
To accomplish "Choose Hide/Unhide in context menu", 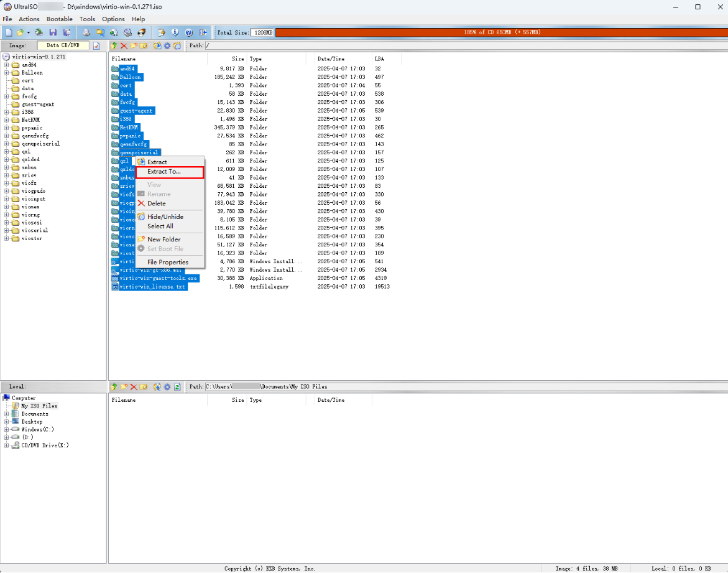I will 170,217.
